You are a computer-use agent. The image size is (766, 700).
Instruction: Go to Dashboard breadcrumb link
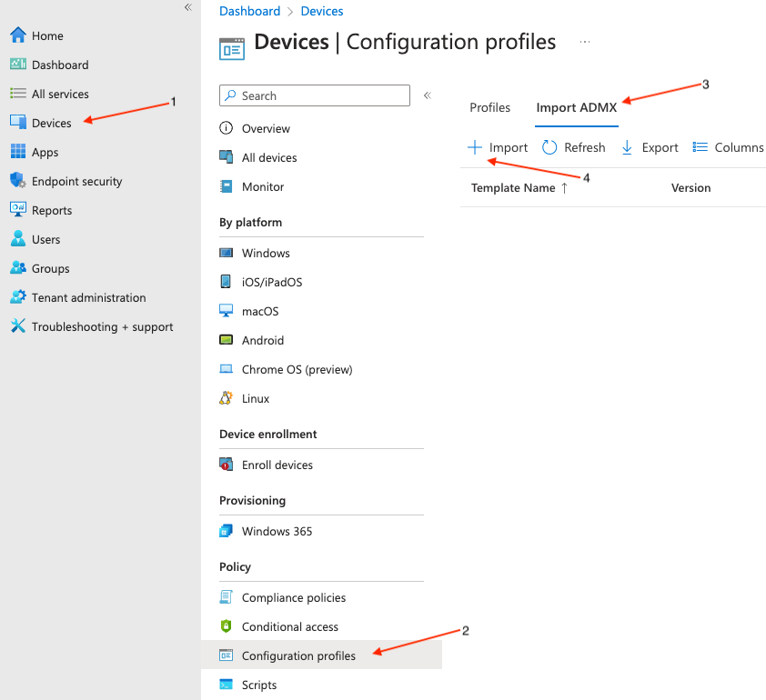click(x=249, y=11)
